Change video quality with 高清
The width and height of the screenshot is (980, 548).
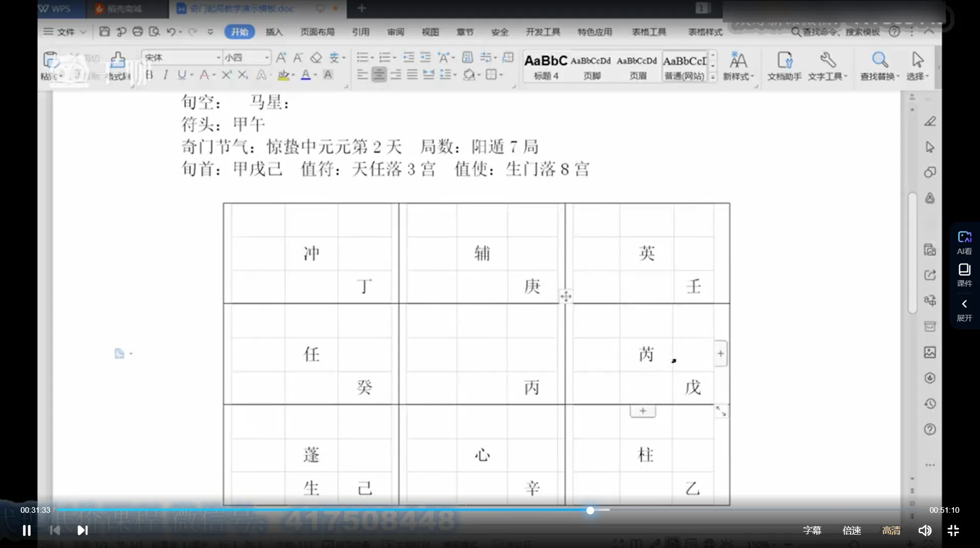892,531
